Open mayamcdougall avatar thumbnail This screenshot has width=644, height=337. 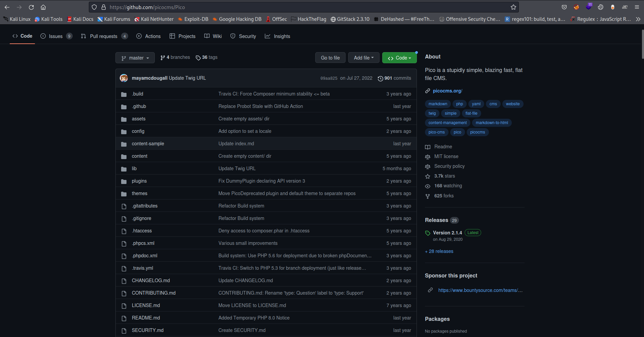click(124, 78)
